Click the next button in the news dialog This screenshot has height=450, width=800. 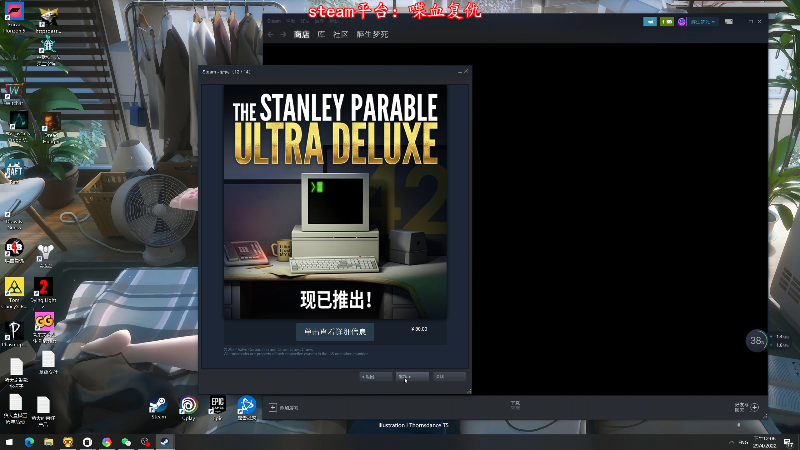pos(412,377)
